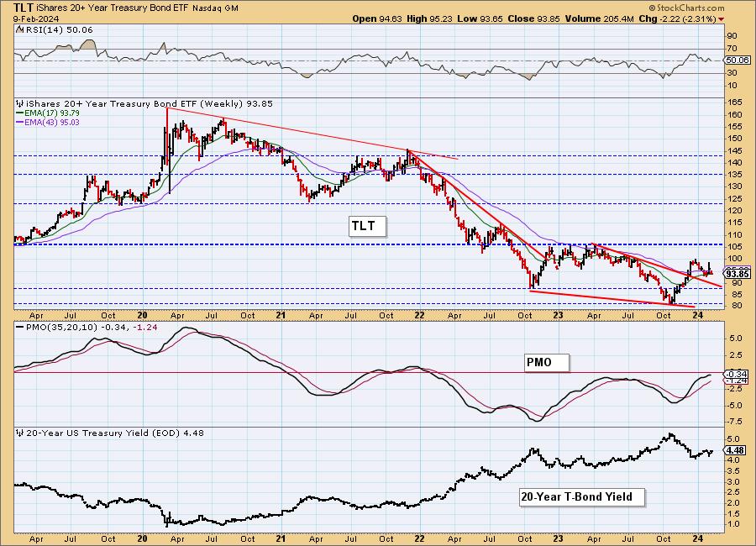Click the 24 year label on bottom yield axis

click(x=697, y=538)
